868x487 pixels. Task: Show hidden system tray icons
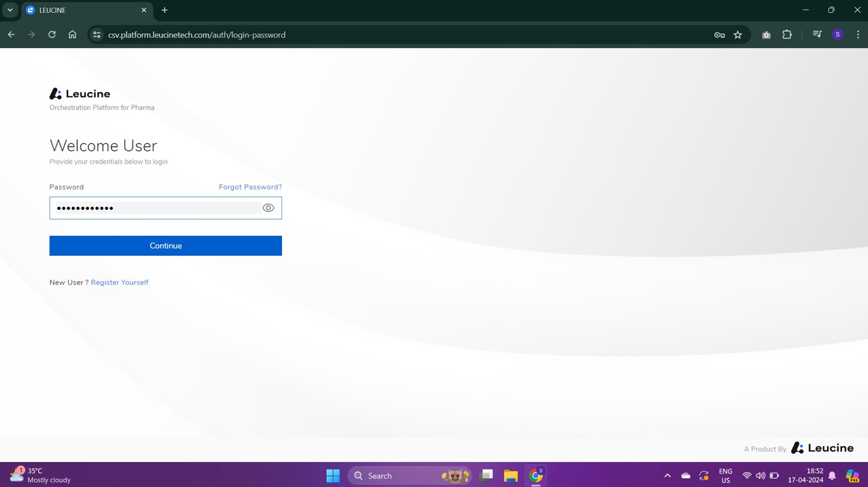(667, 475)
